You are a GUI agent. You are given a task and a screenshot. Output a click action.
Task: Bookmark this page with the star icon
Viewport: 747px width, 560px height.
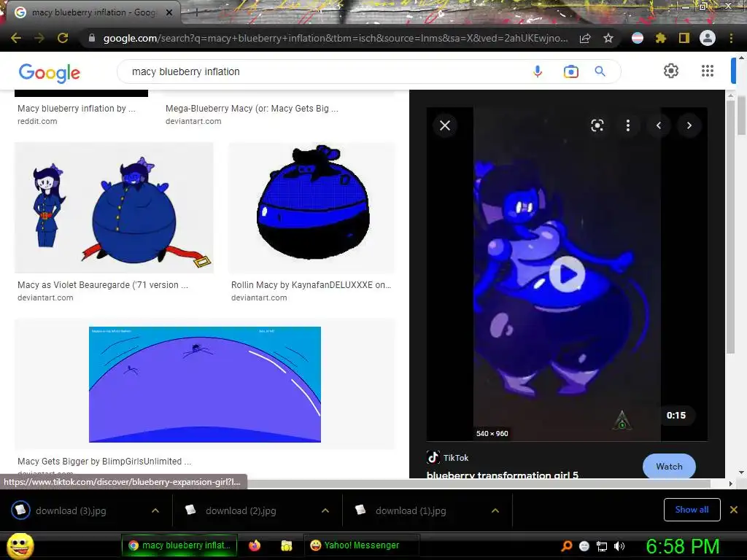[x=608, y=38]
